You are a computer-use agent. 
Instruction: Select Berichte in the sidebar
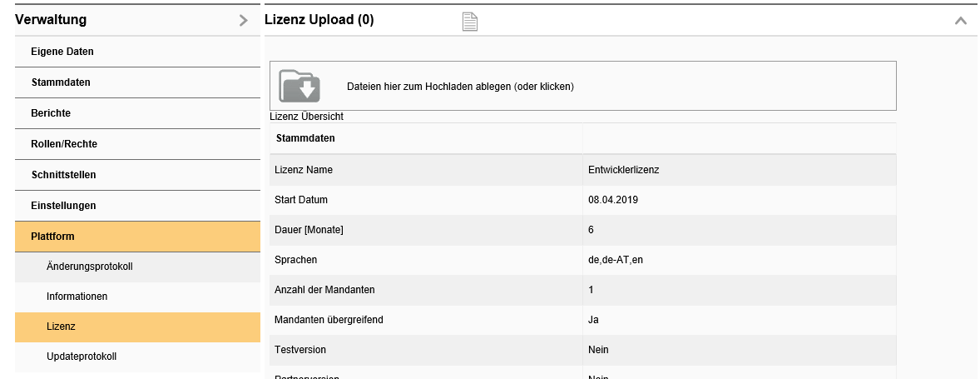[x=51, y=113]
